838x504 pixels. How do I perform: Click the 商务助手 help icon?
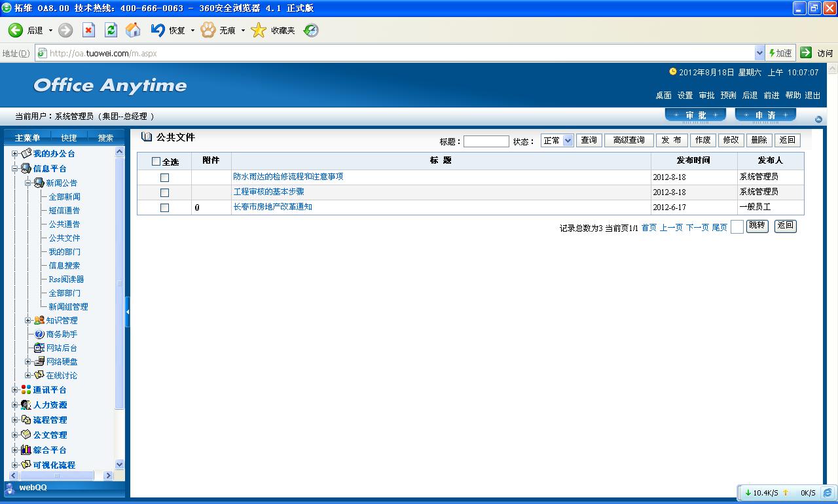[x=39, y=334]
